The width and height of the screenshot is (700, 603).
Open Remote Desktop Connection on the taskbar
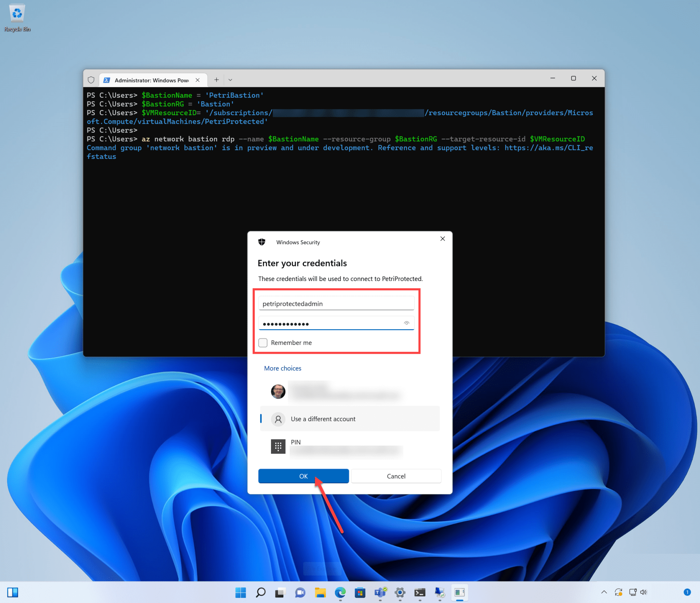pyautogui.click(x=440, y=592)
